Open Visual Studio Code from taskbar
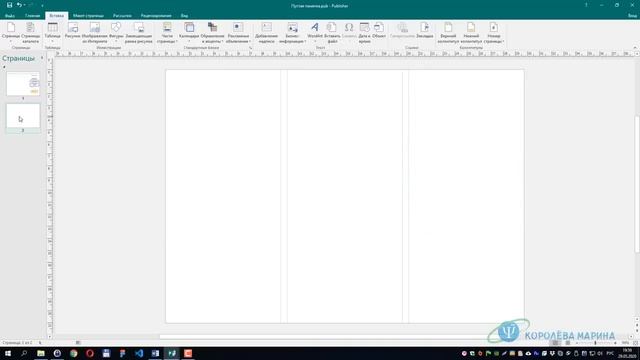The width and height of the screenshot is (640, 360). click(x=139, y=353)
